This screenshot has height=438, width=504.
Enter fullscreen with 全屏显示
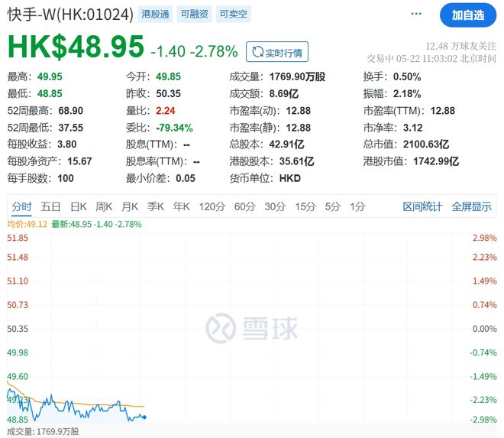471,206
